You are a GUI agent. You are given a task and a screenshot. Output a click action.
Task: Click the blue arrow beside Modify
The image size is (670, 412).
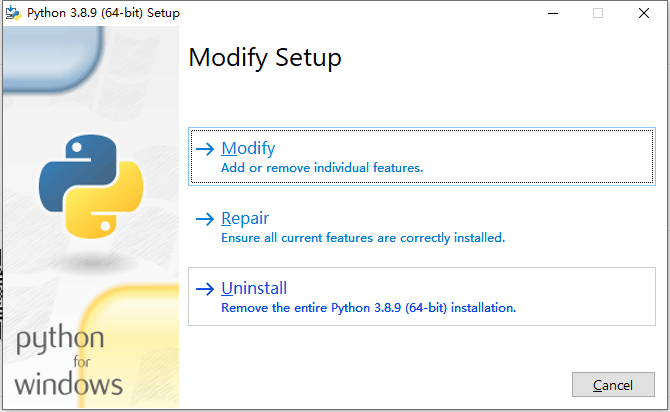point(205,149)
